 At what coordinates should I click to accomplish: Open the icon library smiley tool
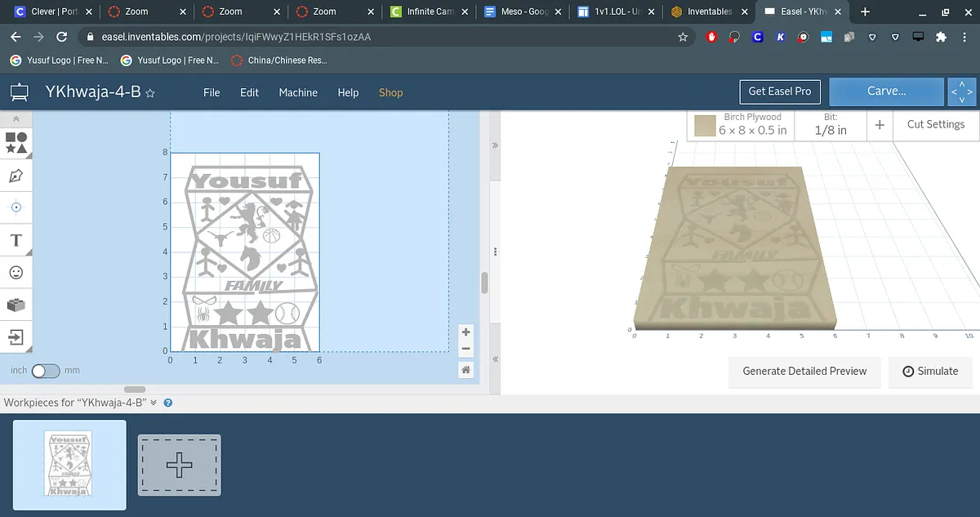[x=16, y=272]
